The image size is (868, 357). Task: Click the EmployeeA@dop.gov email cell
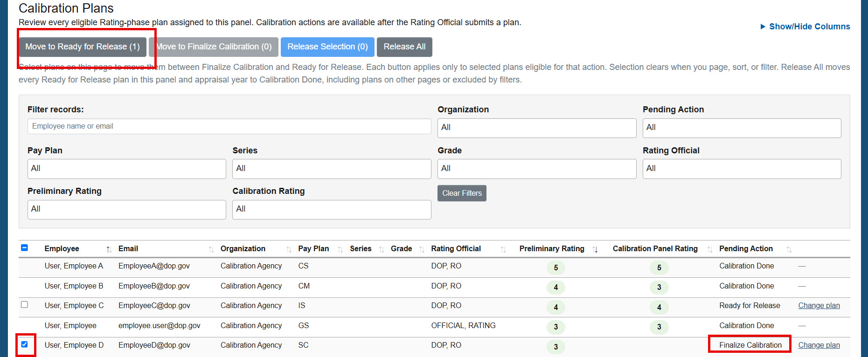point(154,266)
